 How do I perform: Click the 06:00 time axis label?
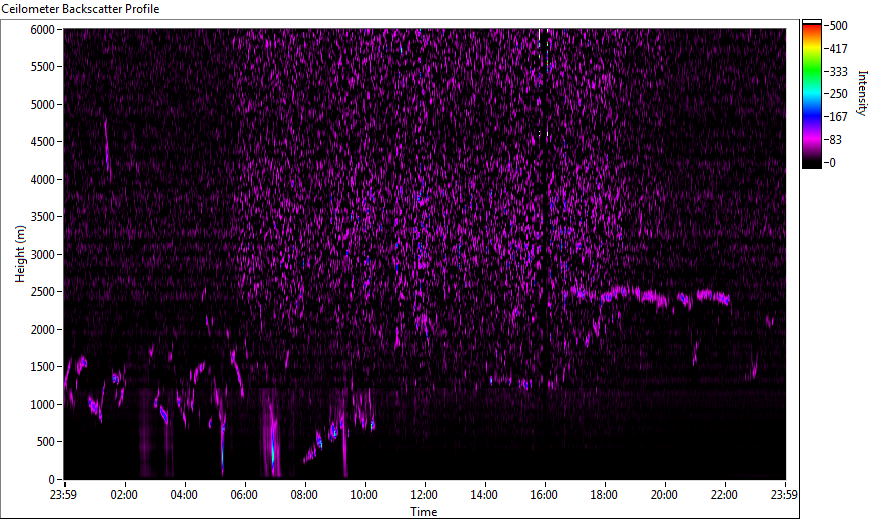click(x=244, y=495)
